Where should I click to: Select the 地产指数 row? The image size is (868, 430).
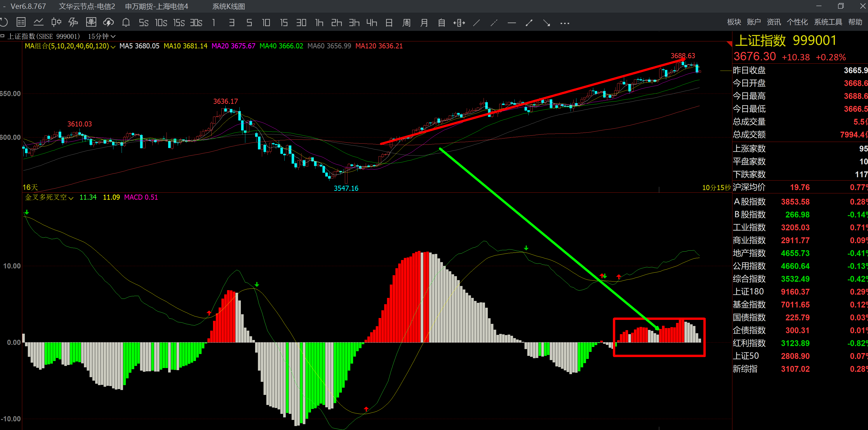click(800, 253)
